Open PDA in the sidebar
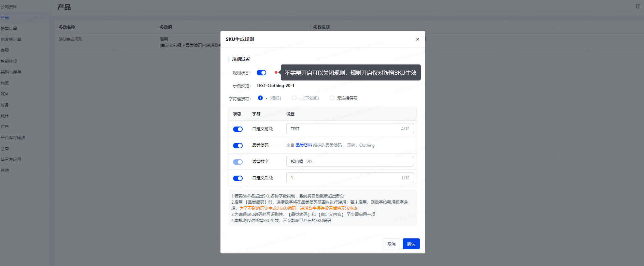 pos(4,94)
